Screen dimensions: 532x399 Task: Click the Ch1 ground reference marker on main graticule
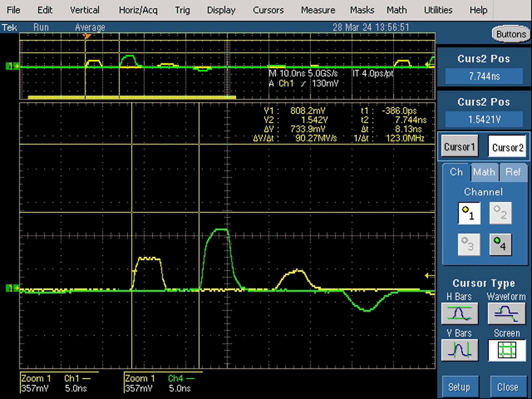12,288
